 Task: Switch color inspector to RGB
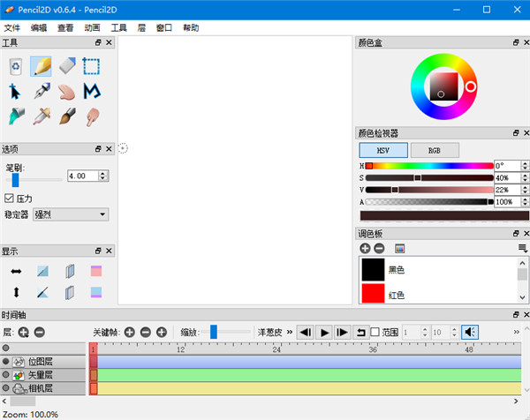point(435,150)
